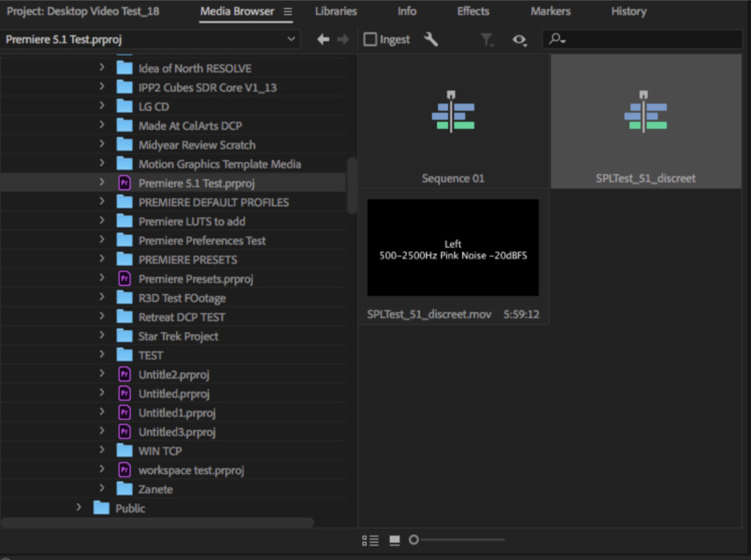Expand the PREMIERE PRESETS folder
The height and width of the screenshot is (560, 751).
[102, 259]
